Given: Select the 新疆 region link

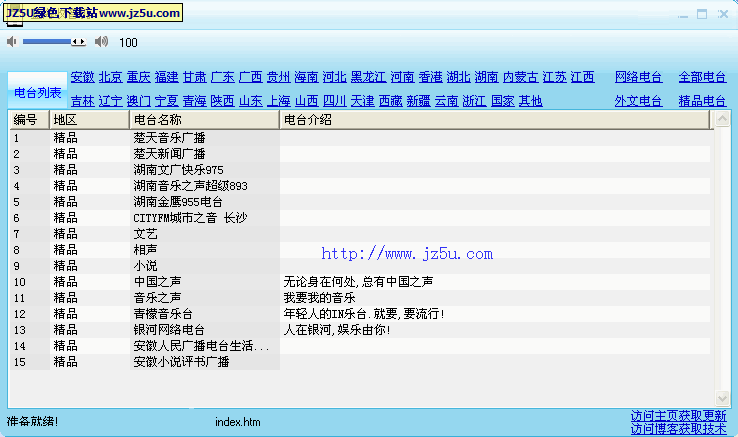Looking at the screenshot, I should click(x=418, y=101).
